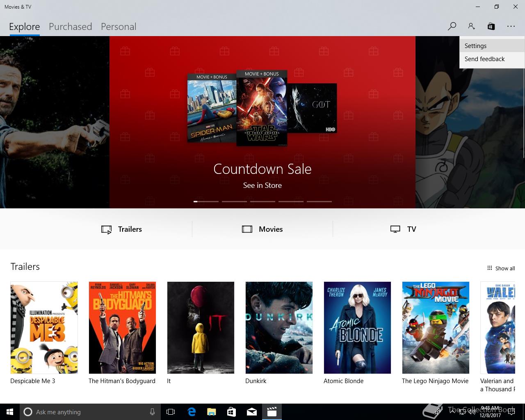Click 'The Lego Ninjago Movie' title text
Viewport: 525px width, 420px height.
click(435, 381)
